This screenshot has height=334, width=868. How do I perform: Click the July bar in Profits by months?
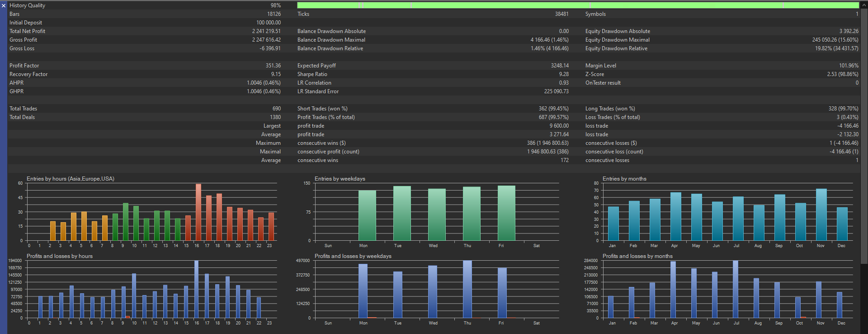tap(736, 289)
